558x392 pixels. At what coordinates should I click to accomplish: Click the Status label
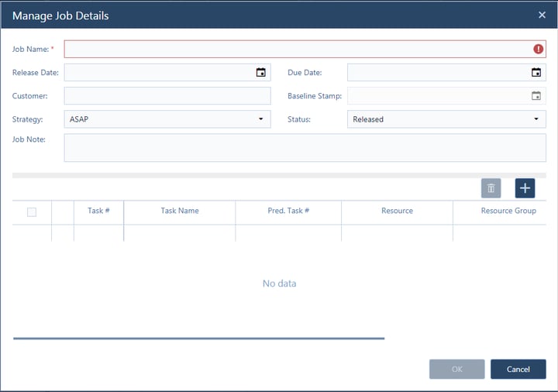click(x=299, y=119)
